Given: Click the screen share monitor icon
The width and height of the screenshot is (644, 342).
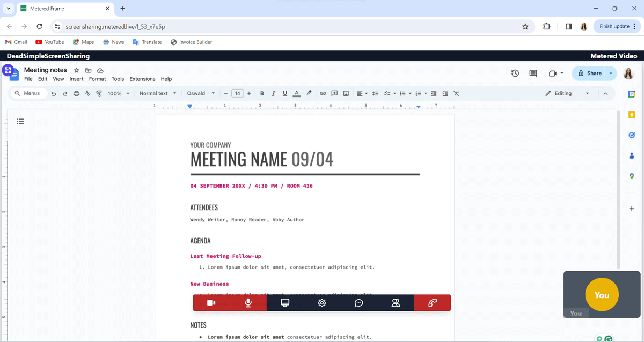Looking at the screenshot, I should [285, 303].
